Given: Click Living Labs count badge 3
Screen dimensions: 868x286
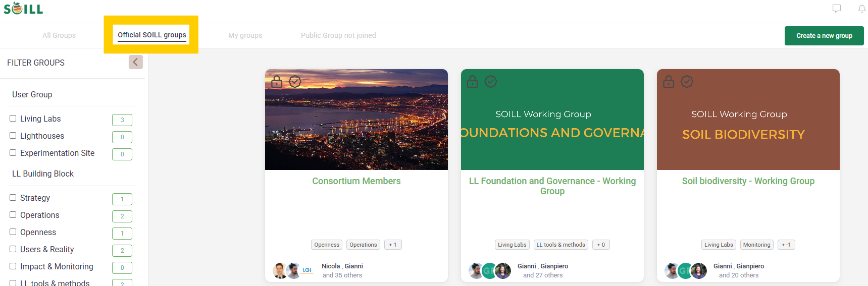Looking at the screenshot, I should pos(122,120).
